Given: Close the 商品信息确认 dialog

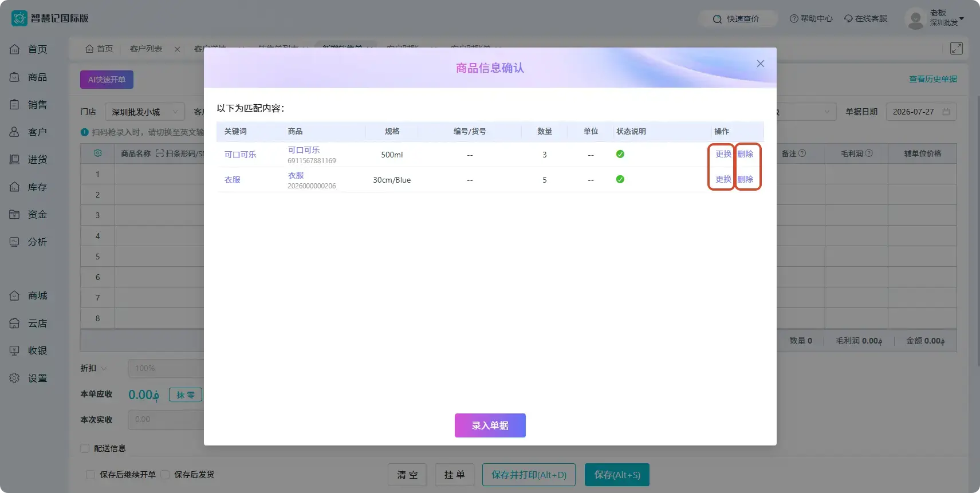Looking at the screenshot, I should tap(761, 64).
